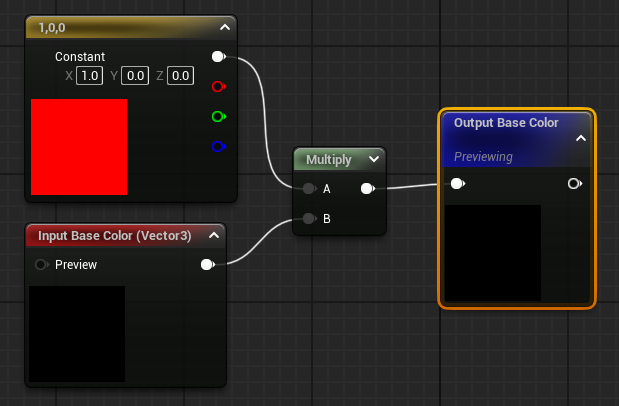Expand the Multiply node preview chevron

click(x=373, y=159)
